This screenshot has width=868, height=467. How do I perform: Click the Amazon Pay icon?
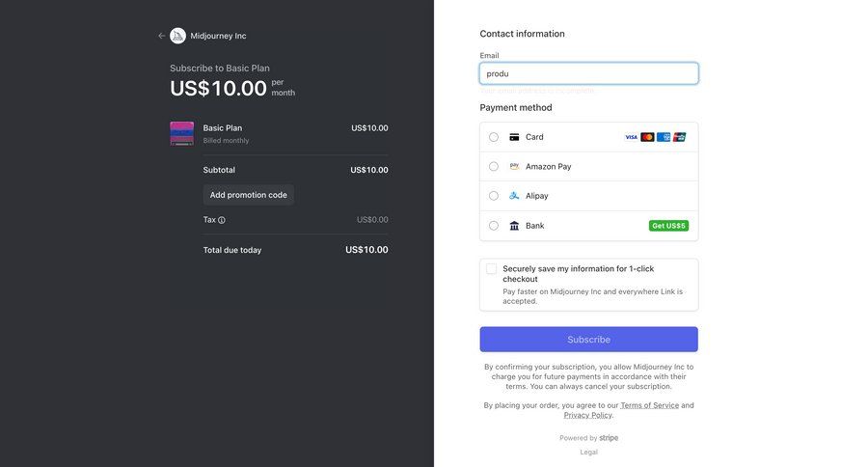pyautogui.click(x=514, y=166)
